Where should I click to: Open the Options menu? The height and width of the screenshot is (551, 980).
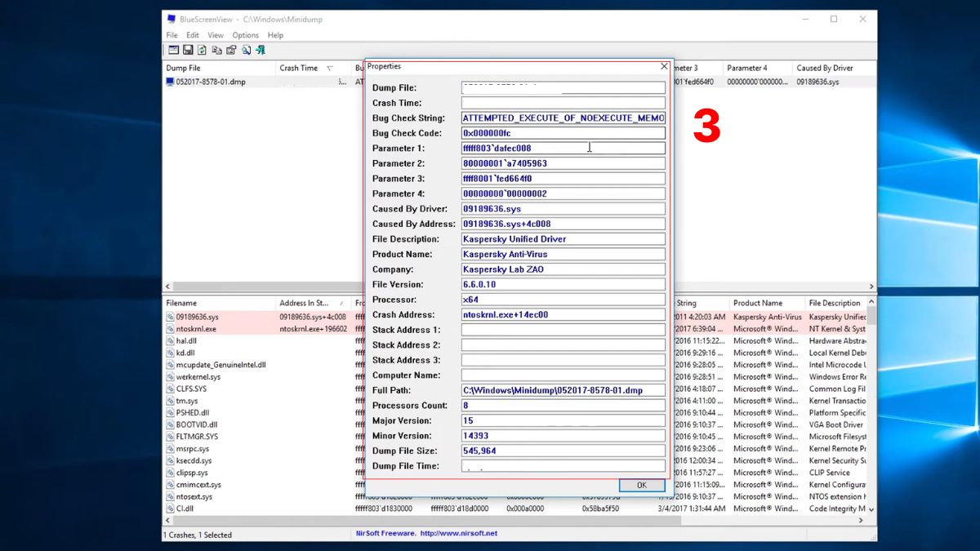[245, 35]
